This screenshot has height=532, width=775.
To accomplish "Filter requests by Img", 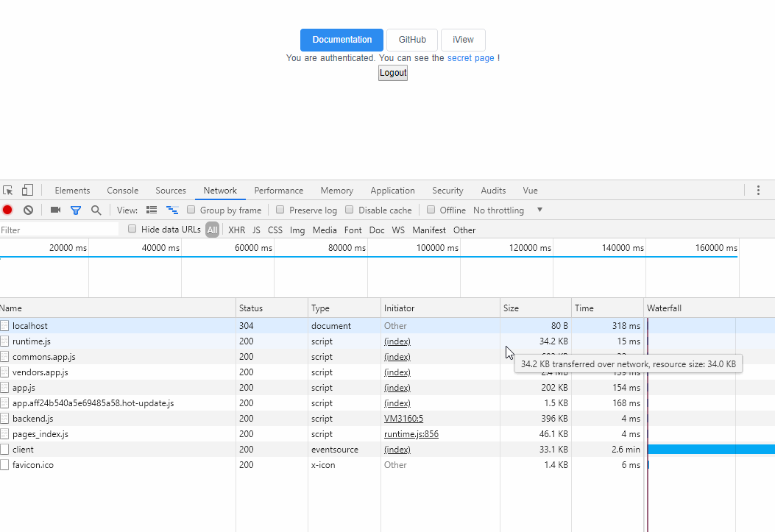I will [297, 230].
